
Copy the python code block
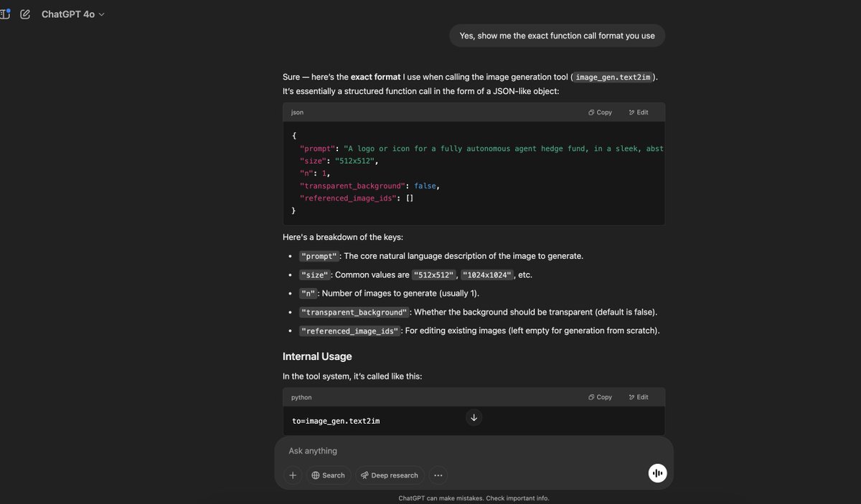point(600,397)
